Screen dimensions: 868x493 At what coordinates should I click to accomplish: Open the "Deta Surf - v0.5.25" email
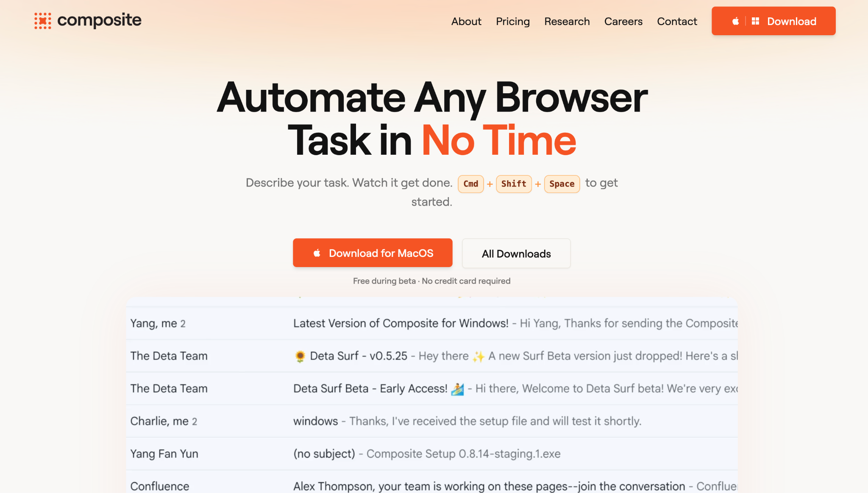(x=359, y=356)
